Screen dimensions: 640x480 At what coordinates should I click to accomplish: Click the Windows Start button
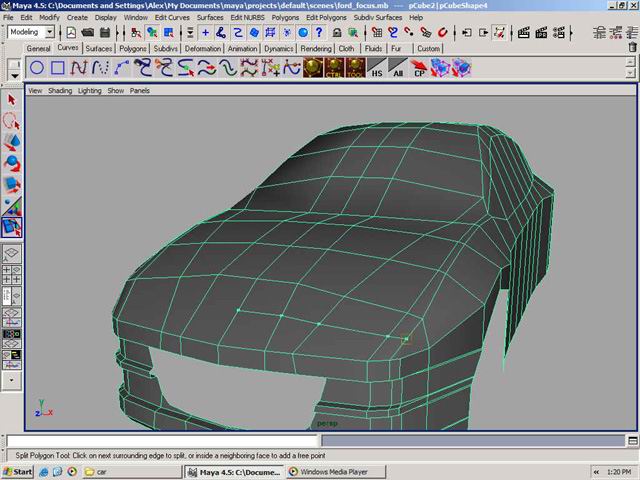(x=17, y=471)
